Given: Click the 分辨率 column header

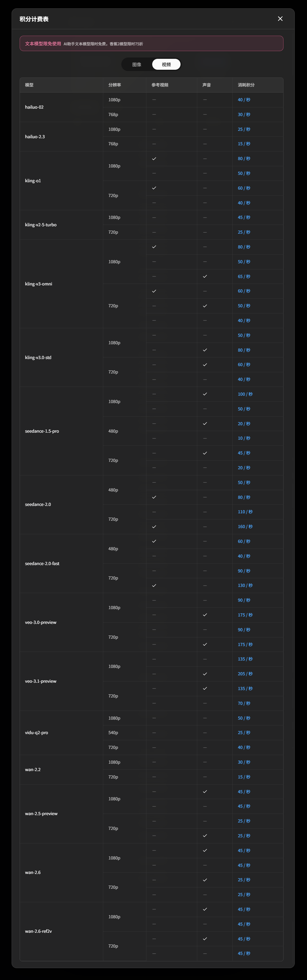Looking at the screenshot, I should pyautogui.click(x=114, y=85).
